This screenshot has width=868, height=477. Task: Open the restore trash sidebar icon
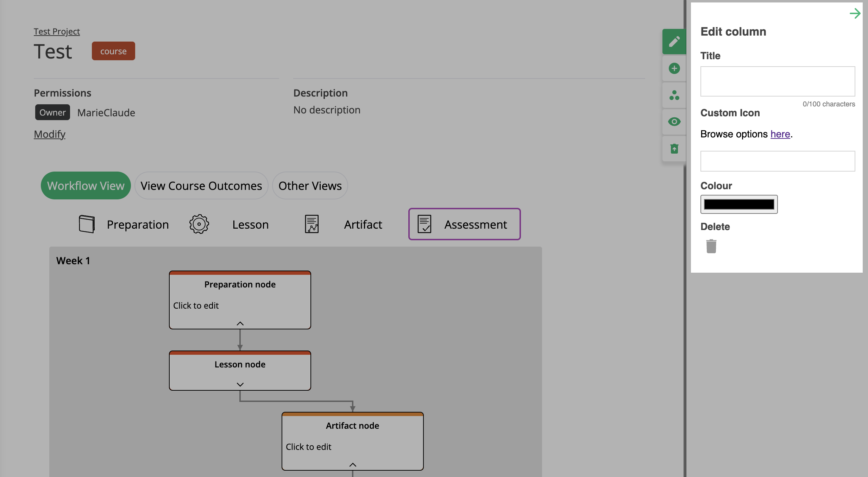click(x=674, y=149)
